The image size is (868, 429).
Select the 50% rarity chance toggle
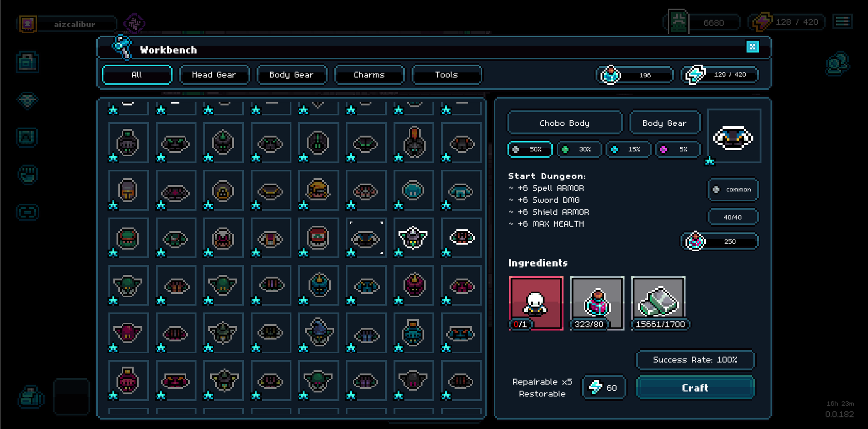coord(530,149)
